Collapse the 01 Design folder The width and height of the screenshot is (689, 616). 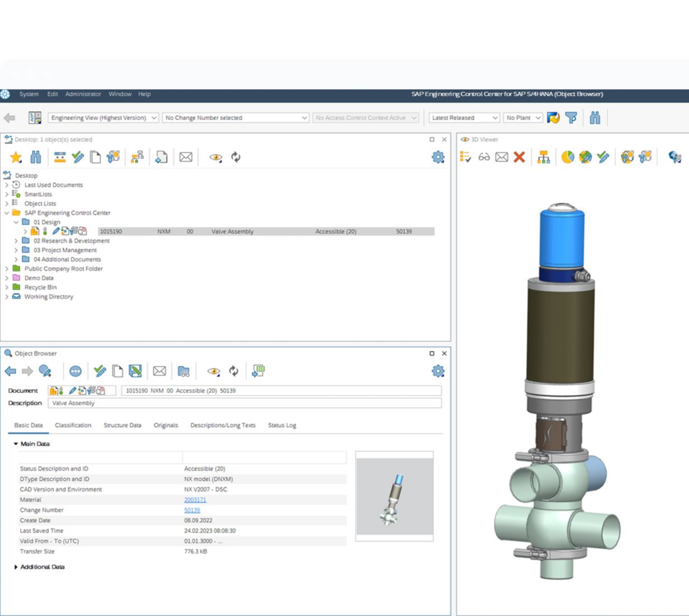pos(16,222)
